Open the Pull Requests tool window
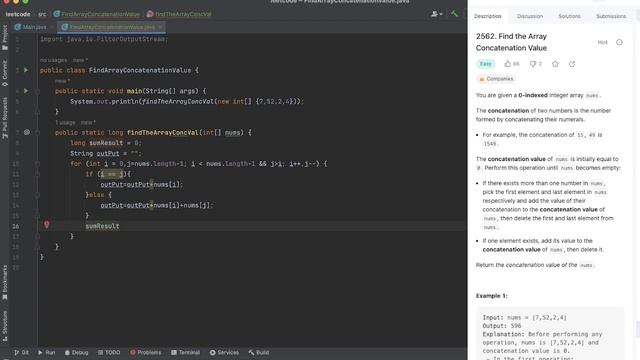This screenshot has width=640, height=360. coord(5,118)
